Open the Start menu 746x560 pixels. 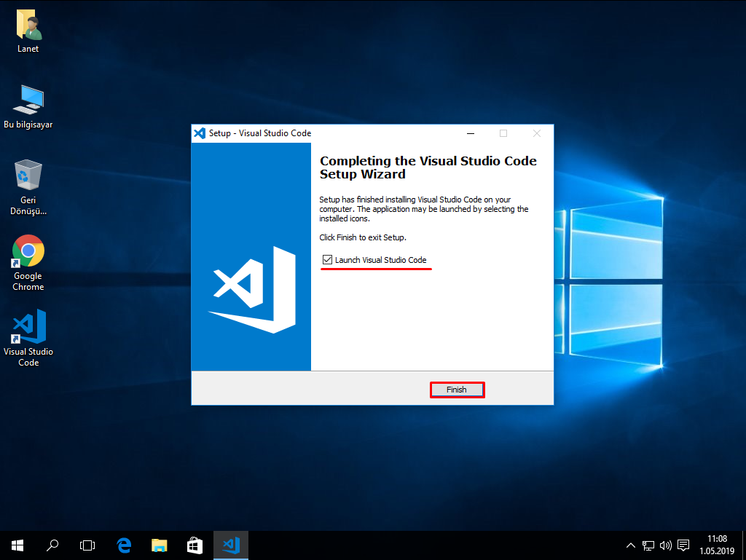[x=17, y=545]
